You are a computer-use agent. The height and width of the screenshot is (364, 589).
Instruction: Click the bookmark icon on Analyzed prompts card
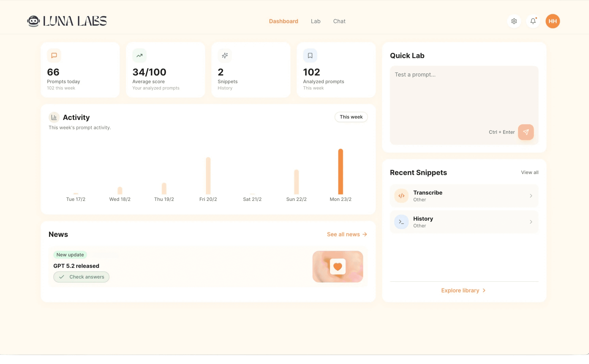tap(310, 55)
